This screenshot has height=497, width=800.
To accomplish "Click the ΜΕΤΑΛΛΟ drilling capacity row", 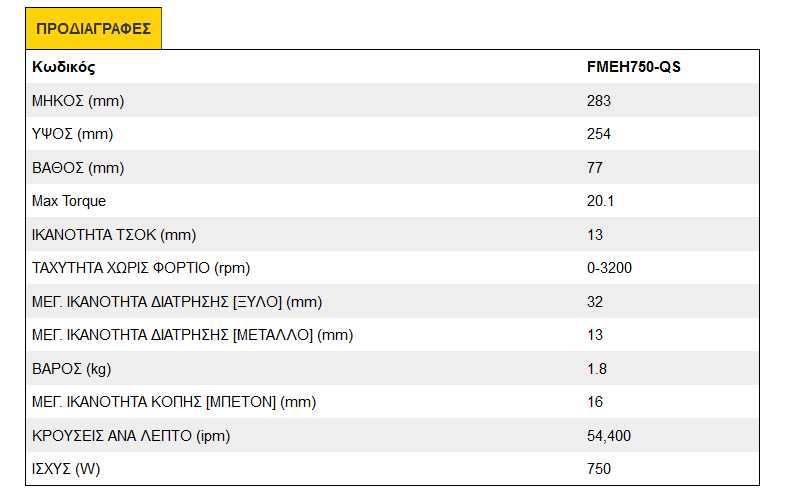I will [x=392, y=335].
